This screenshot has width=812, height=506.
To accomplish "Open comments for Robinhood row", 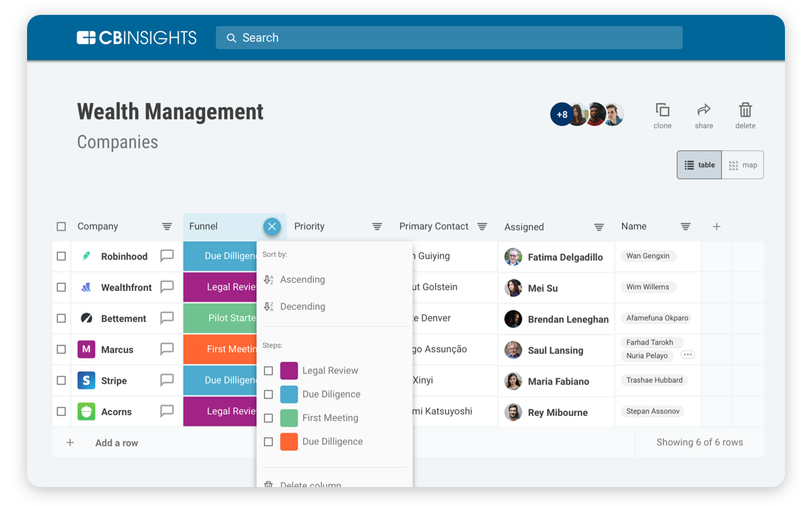I will click(x=167, y=256).
